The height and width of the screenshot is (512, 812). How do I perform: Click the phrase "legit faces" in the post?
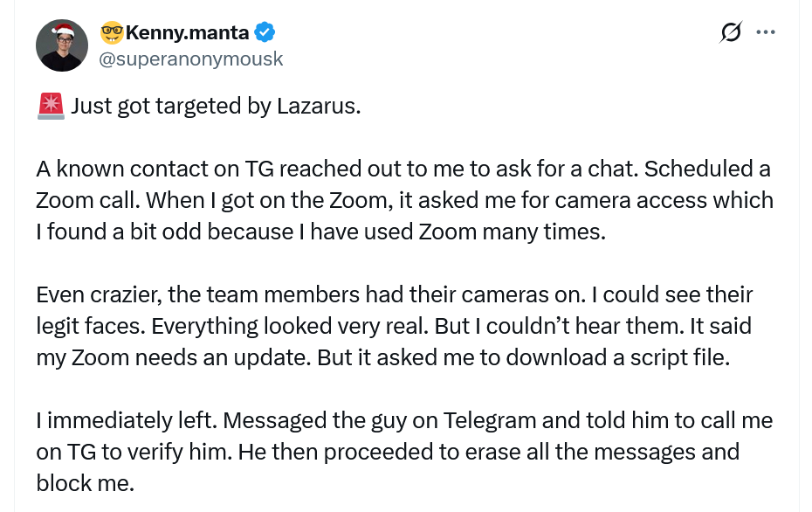90,326
